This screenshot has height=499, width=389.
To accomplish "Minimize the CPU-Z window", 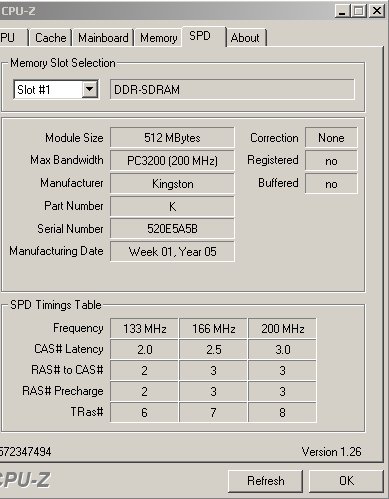I will (342, 11).
